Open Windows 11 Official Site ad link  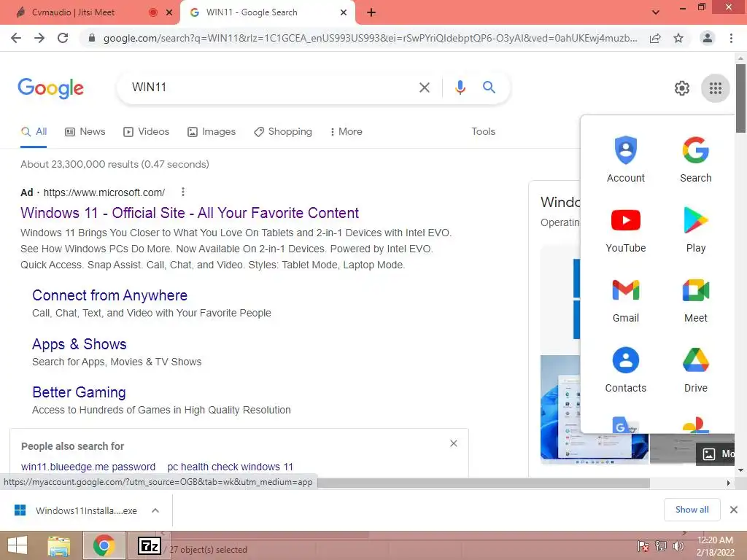(x=190, y=213)
